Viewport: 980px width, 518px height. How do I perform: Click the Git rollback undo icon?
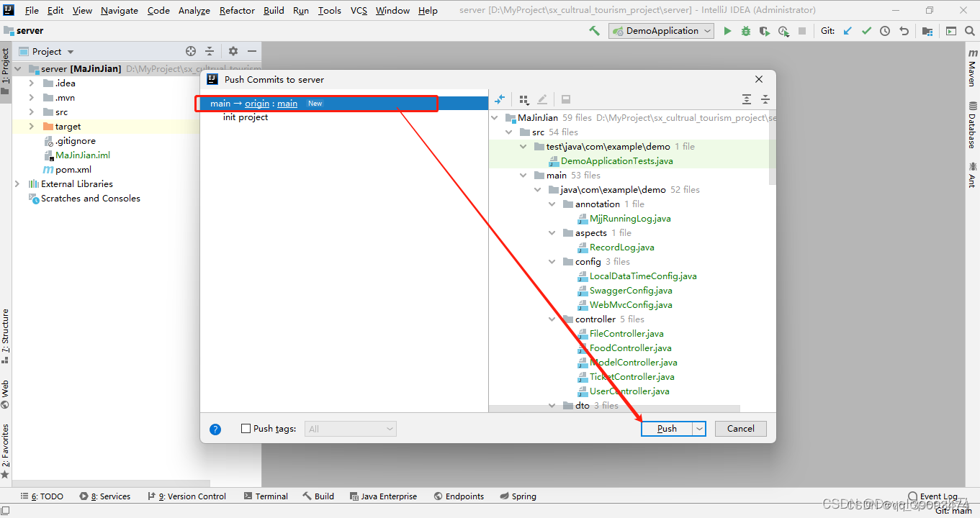[x=904, y=31]
